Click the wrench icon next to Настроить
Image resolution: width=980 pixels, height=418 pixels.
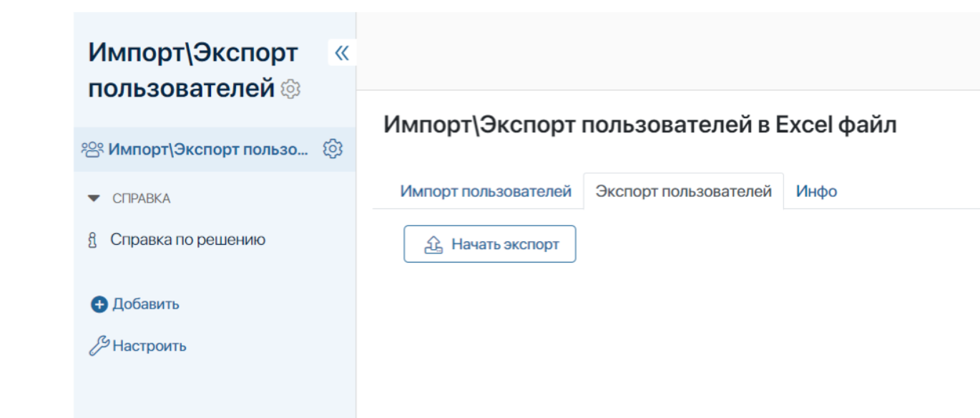click(x=99, y=346)
